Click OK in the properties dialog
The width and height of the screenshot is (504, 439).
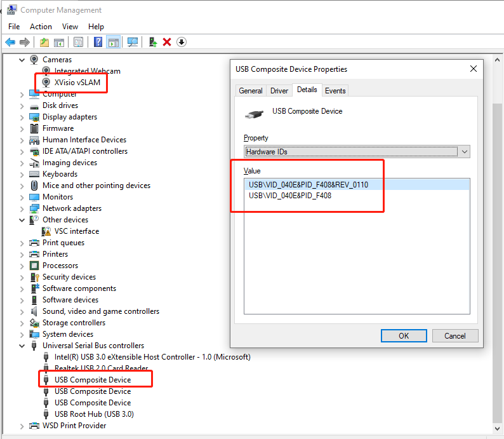coord(404,336)
